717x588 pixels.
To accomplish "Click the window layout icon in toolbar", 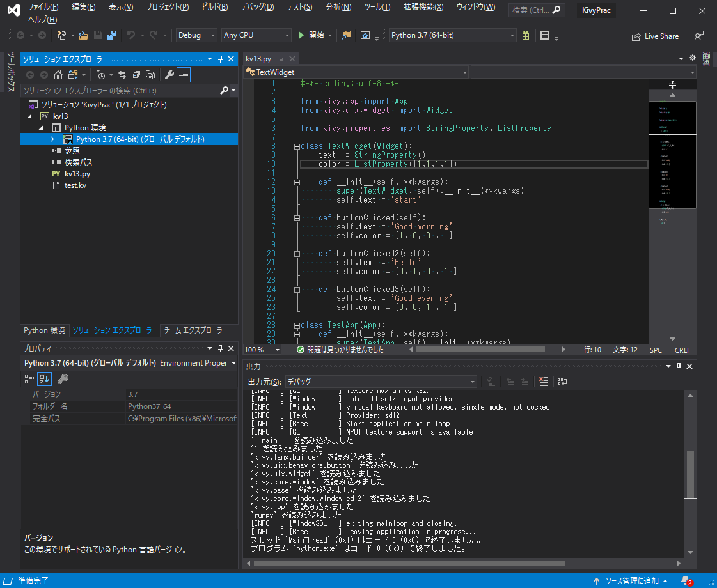I will [x=544, y=35].
